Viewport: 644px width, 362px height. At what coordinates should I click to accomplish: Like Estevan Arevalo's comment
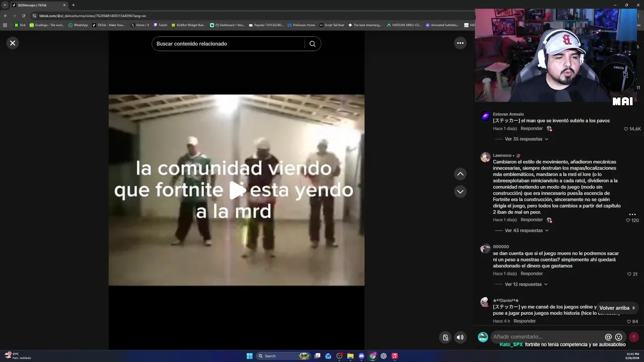(x=626, y=129)
